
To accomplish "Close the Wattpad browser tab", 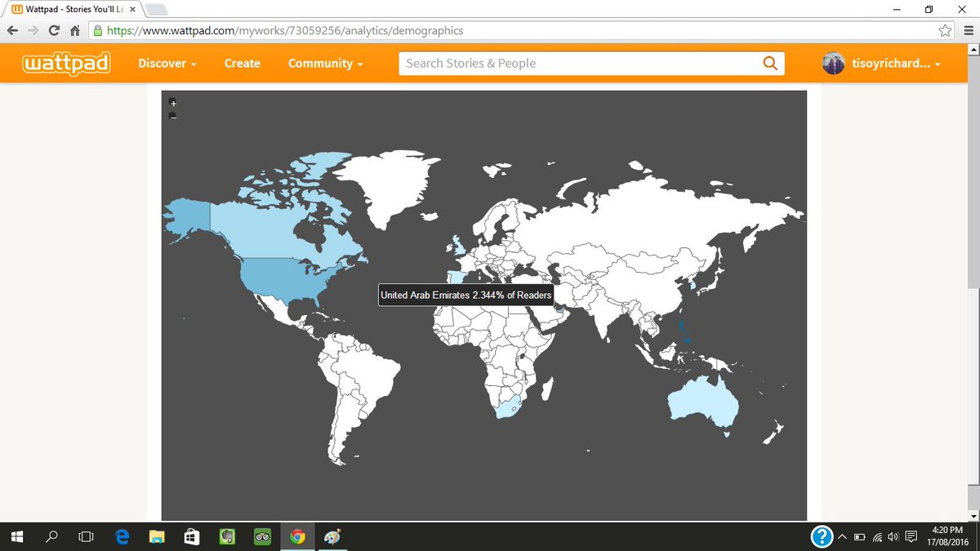I will pyautogui.click(x=134, y=9).
